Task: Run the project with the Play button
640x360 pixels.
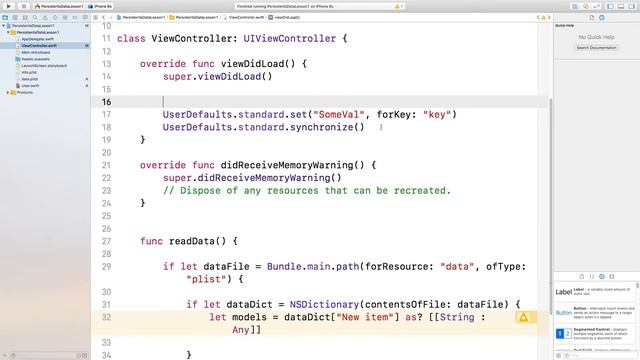Action: (9, 6)
